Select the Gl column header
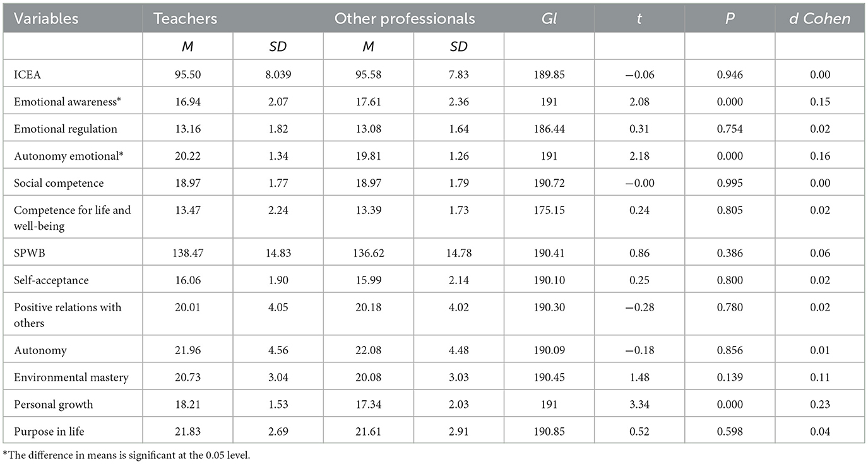868x464 pixels. click(548, 18)
